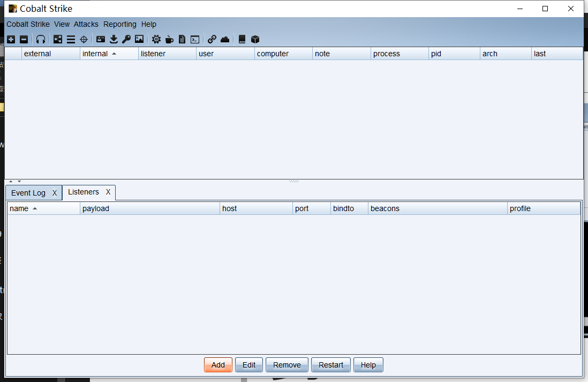The image size is (588, 382).
Task: Switch to pivot graph view icon
Action: [x=58, y=40]
